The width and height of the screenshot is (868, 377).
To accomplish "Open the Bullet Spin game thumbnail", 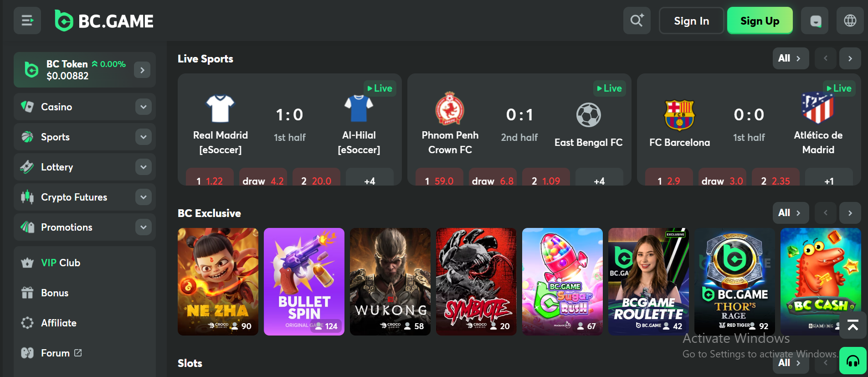I will pyautogui.click(x=304, y=282).
